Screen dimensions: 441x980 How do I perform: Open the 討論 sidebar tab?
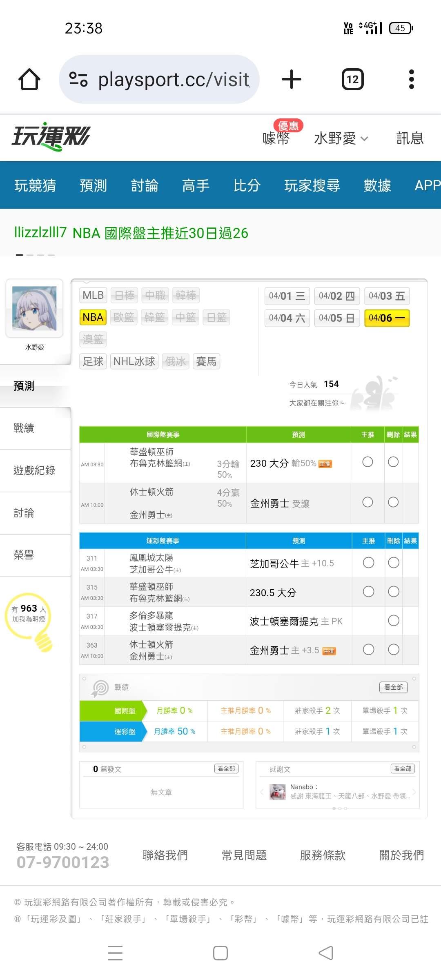35,513
